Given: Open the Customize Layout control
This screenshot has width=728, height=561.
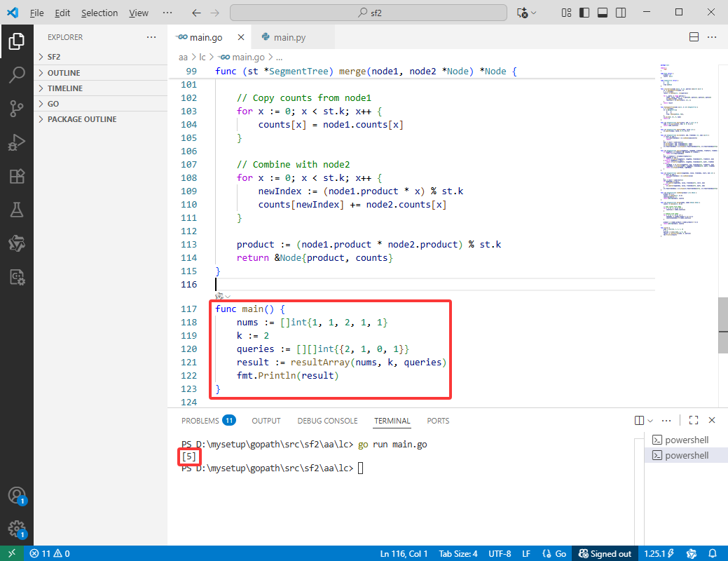Looking at the screenshot, I should pos(566,13).
